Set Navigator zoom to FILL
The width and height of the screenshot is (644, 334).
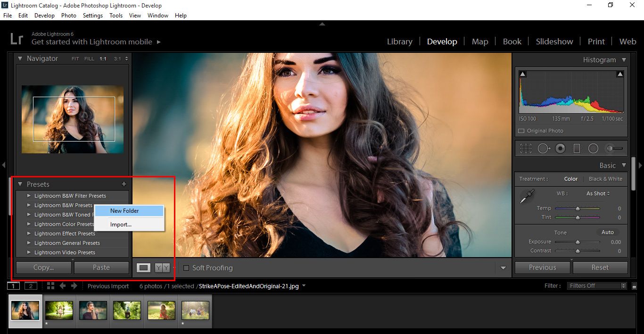(x=89, y=59)
